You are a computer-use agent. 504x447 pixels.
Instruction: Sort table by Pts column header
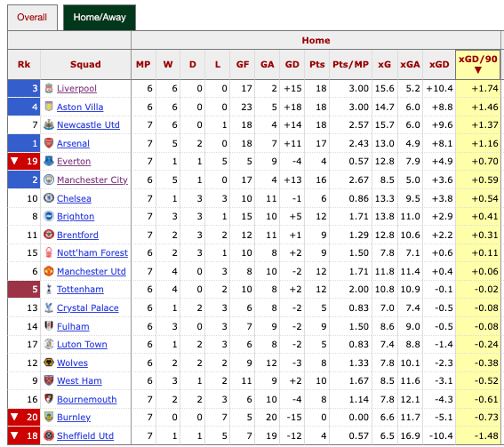click(x=317, y=64)
